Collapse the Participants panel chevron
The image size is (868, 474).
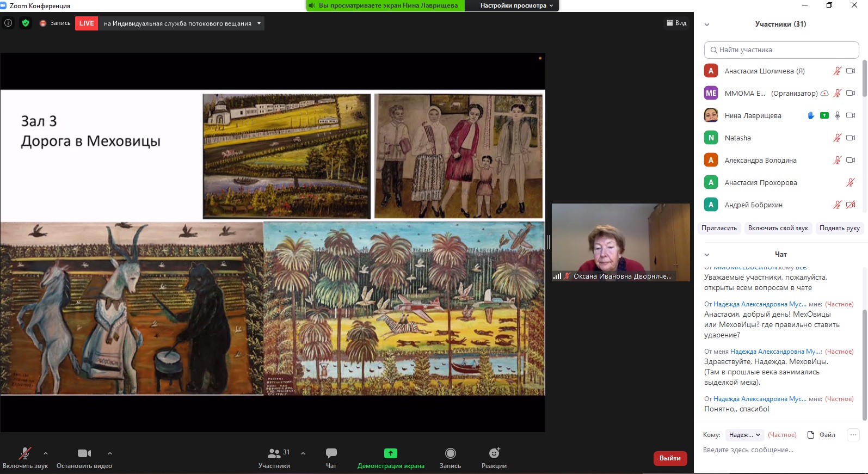click(707, 24)
